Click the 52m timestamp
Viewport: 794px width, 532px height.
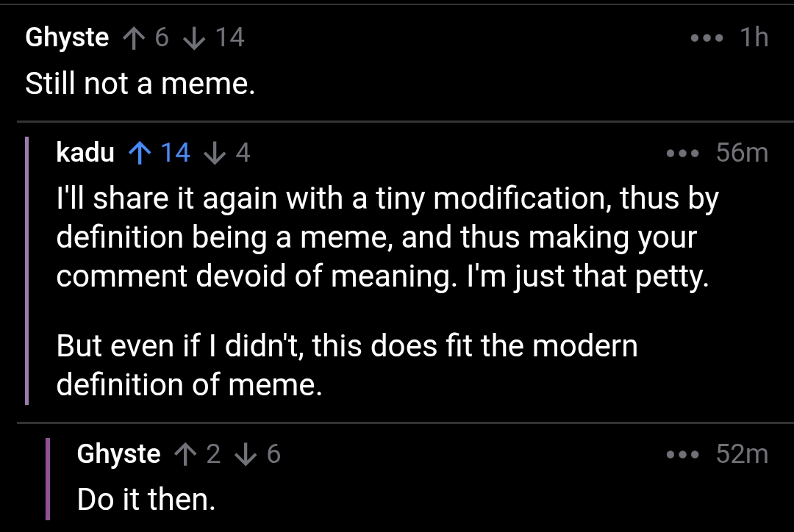[x=741, y=454]
